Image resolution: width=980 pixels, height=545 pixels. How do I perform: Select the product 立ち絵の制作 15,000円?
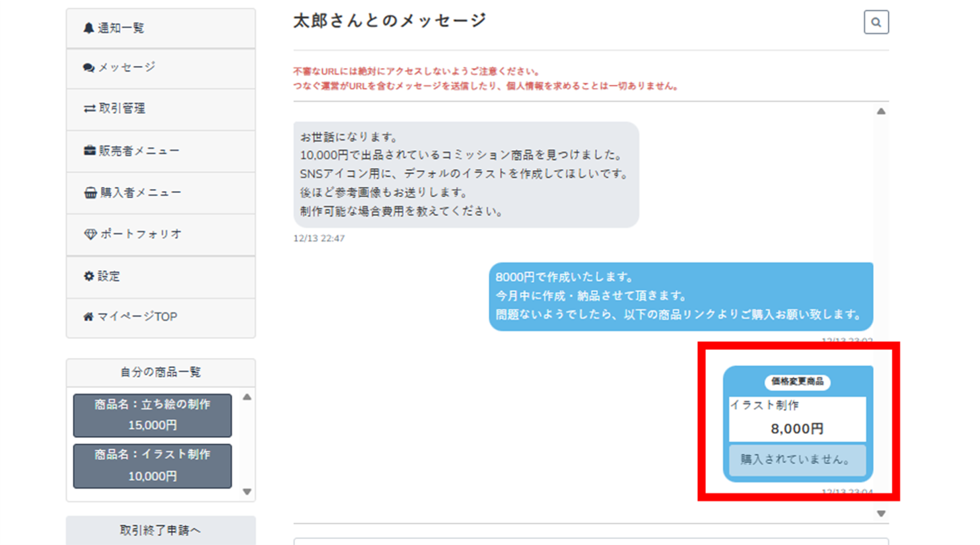click(x=152, y=415)
